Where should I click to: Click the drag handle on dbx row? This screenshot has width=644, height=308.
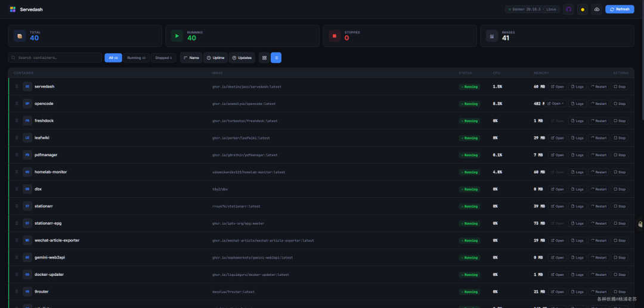(17, 189)
